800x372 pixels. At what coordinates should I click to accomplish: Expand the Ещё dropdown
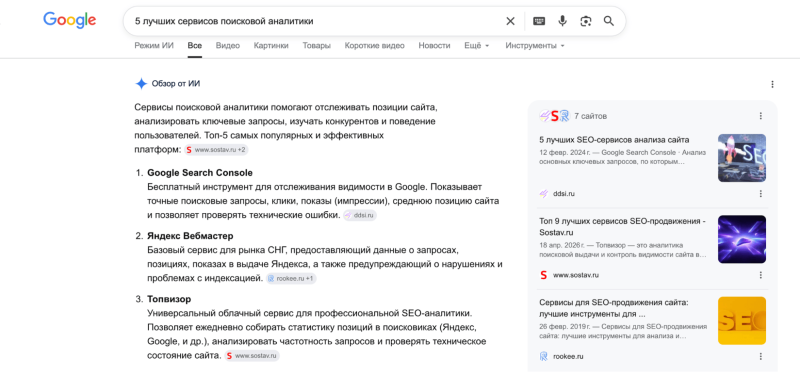coord(477,45)
